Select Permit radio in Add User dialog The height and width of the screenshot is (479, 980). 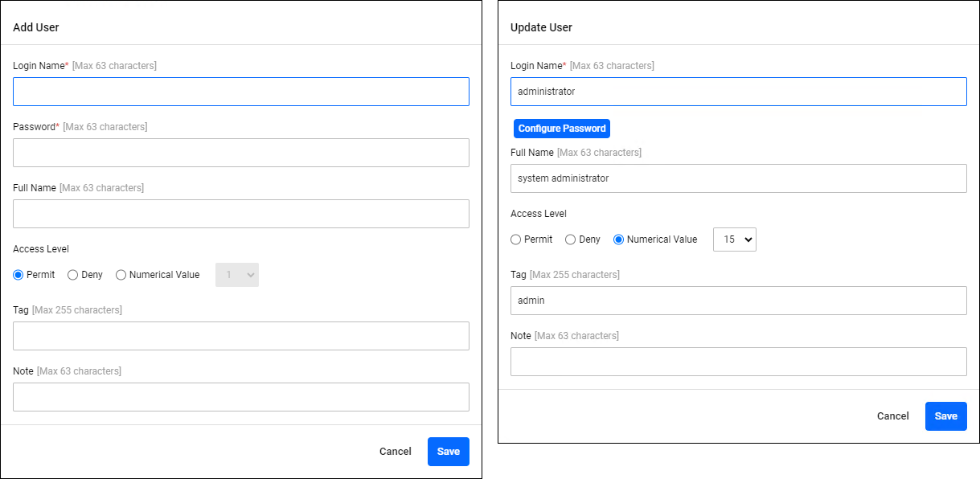[18, 275]
